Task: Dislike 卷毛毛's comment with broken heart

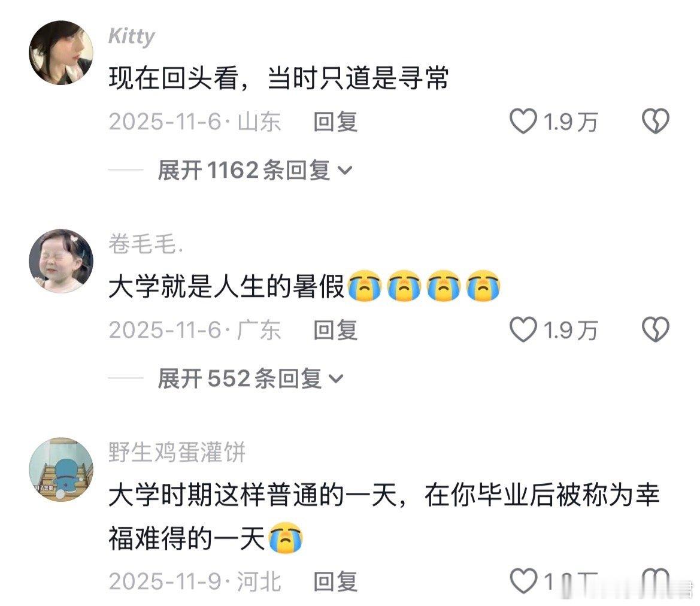Action: (655, 330)
